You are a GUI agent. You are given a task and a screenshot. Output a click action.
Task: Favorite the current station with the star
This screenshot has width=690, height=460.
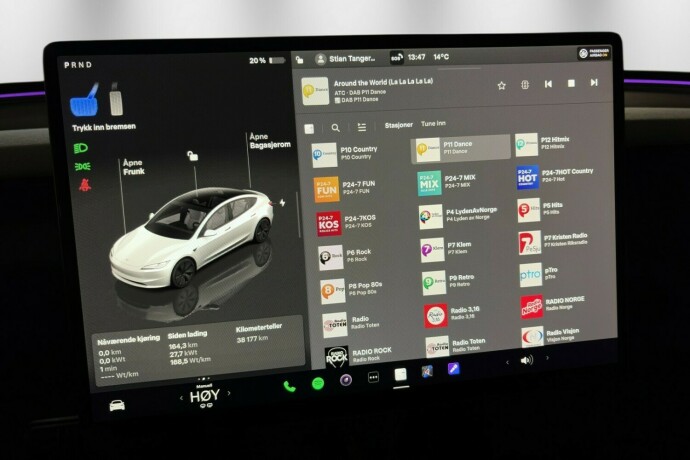click(501, 85)
